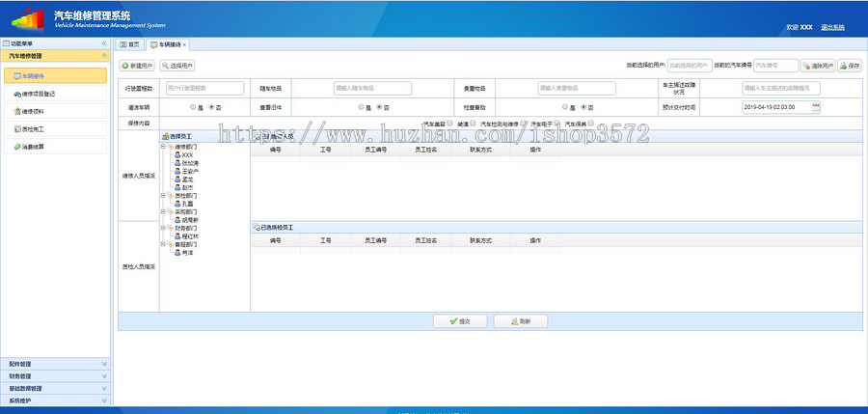Switch to the 车辆接待 tab
This screenshot has height=414, width=868.
tap(168, 45)
